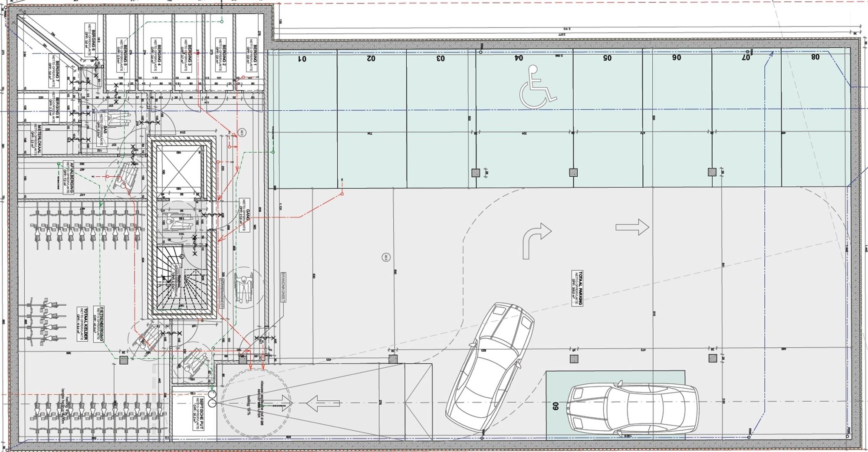The width and height of the screenshot is (868, 452).
Task: Select the BERGING 1 room label
Action: pyautogui.click(x=253, y=56)
